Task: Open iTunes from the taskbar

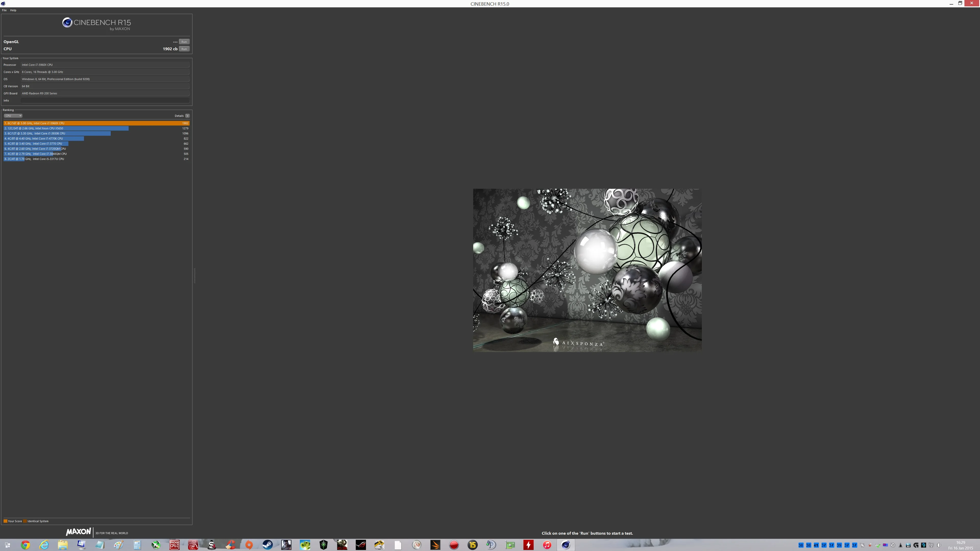Action: click(547, 545)
